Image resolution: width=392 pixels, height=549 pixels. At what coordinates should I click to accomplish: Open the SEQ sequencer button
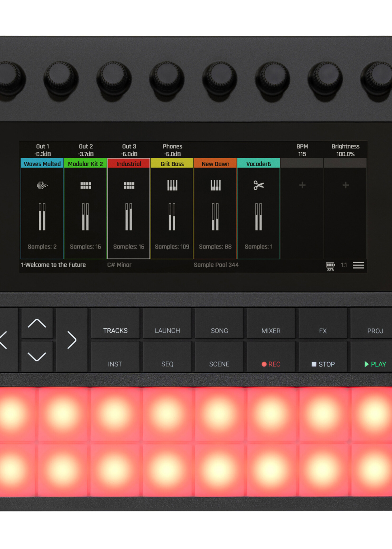point(167,356)
